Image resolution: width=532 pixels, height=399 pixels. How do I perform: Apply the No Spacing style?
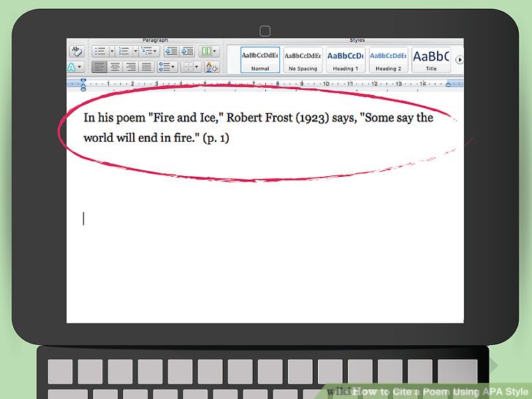[x=303, y=60]
